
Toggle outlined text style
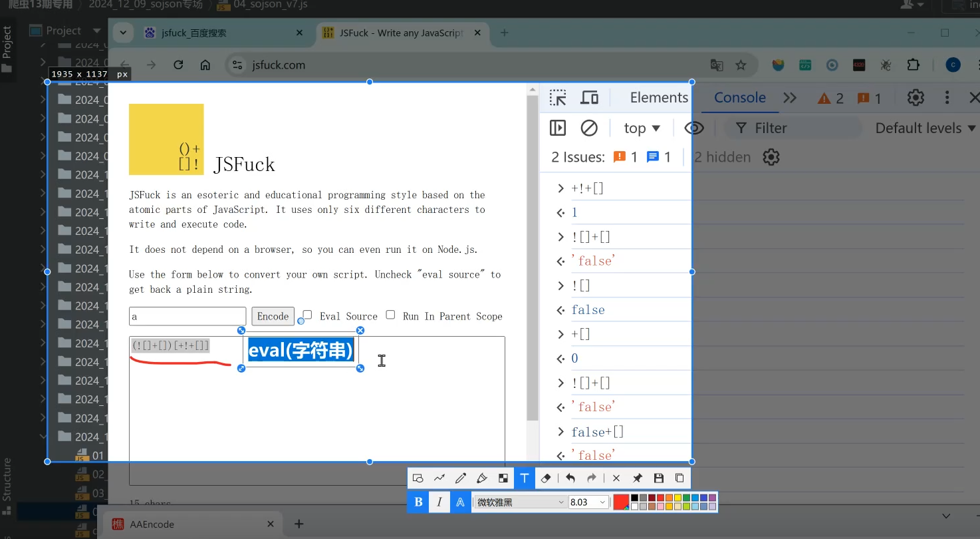point(460,502)
